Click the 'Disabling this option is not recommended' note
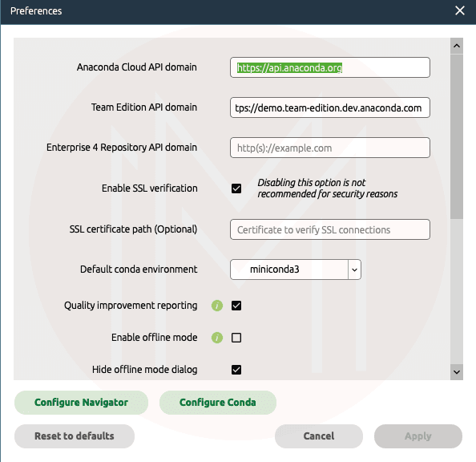This screenshot has width=476, height=462. pos(327,188)
